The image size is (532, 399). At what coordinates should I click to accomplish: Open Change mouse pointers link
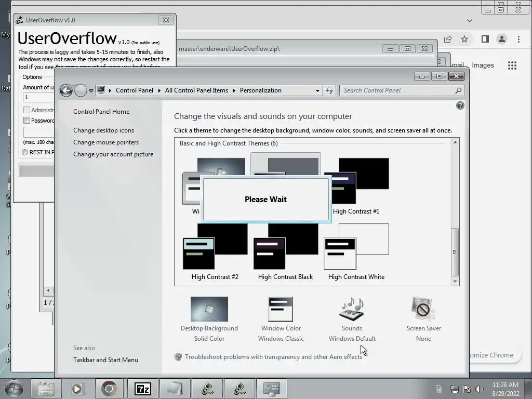pyautogui.click(x=106, y=142)
